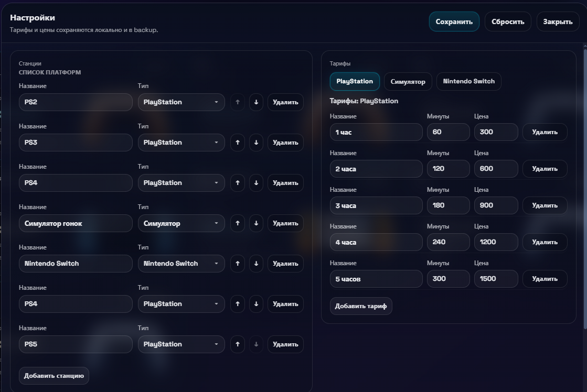The width and height of the screenshot is (587, 392).
Task: Delete the 2 часа tariff
Action: 545,169
